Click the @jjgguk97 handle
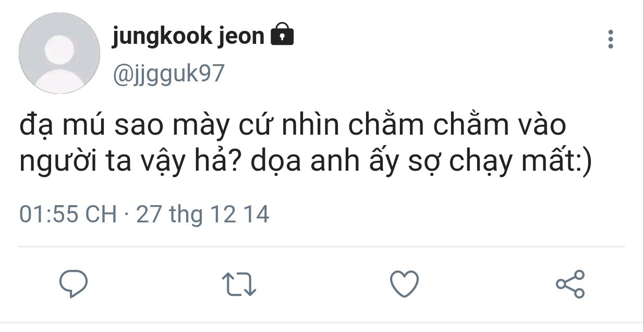Screen dimensions: 644x332 [168, 74]
